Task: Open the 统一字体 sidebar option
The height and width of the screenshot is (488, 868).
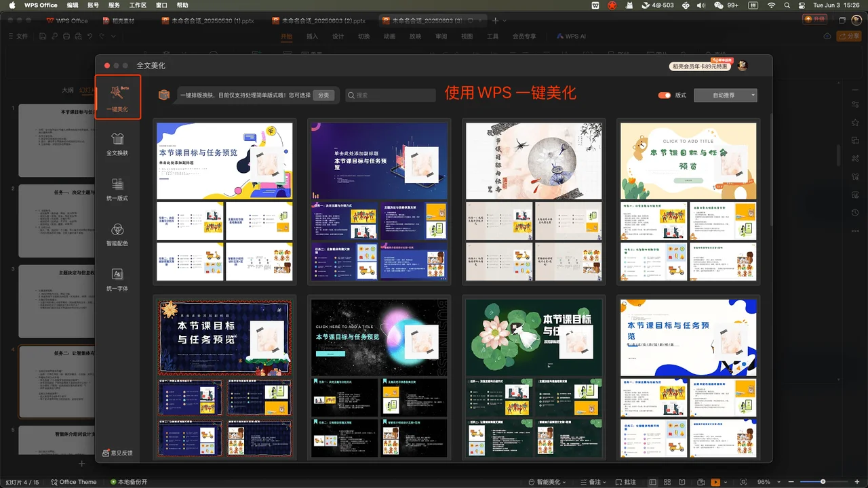Action: pyautogui.click(x=117, y=280)
